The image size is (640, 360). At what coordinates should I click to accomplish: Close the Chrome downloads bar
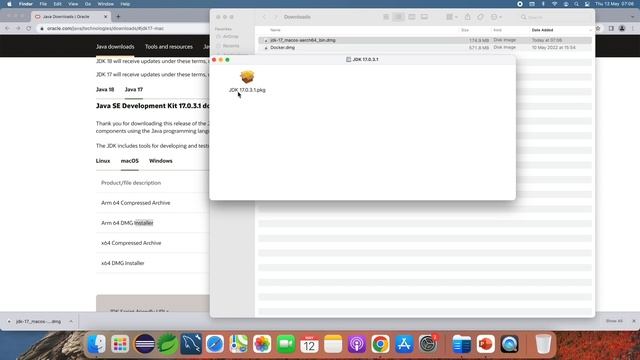[634, 321]
